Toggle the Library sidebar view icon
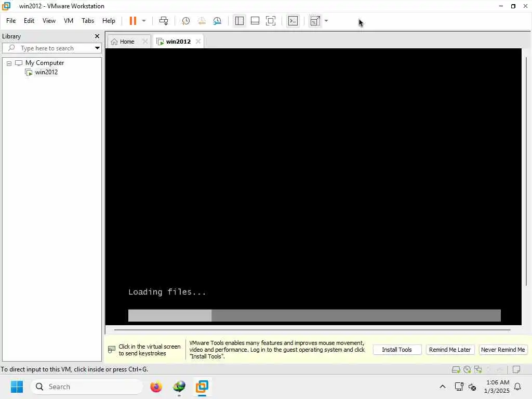 pos(239,21)
